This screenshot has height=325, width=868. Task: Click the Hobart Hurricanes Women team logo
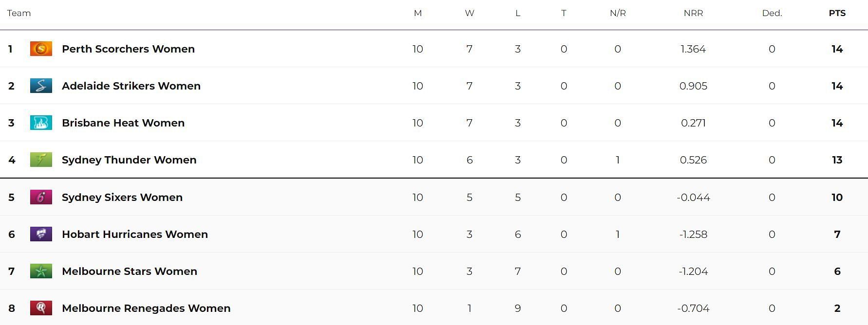coord(41,234)
